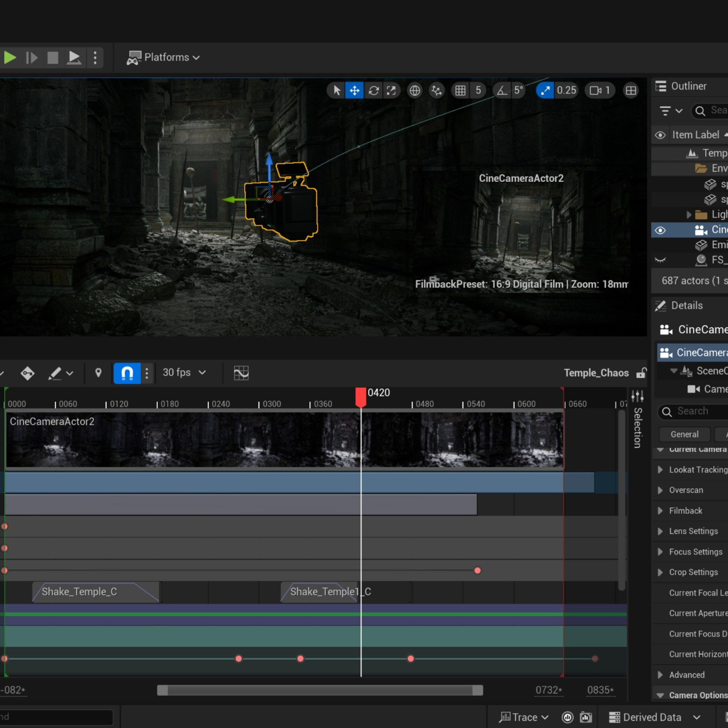Viewport: 728px width, 728px height.
Task: Click the red playhead marker at 0420
Action: coord(360,397)
